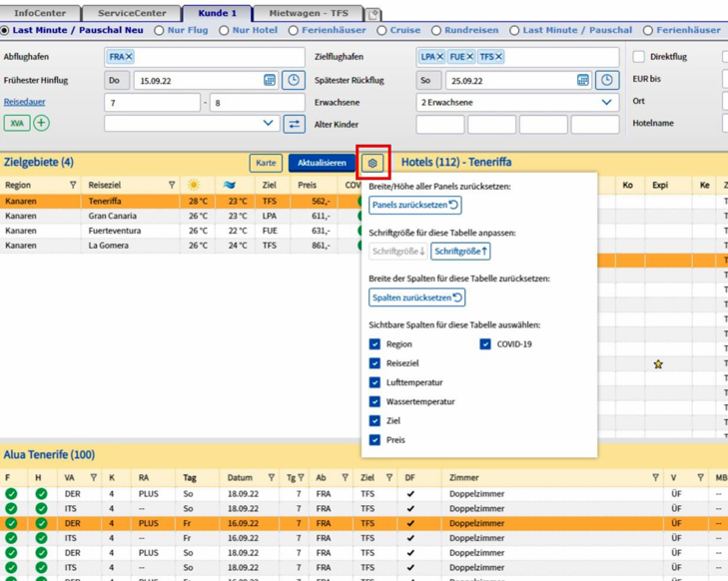
Task: Click the Karte button
Action: point(266,163)
